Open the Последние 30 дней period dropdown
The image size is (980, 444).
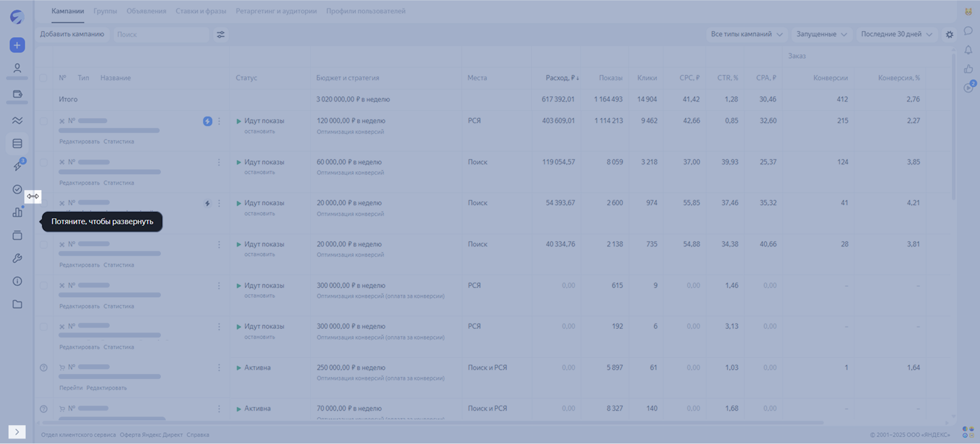(x=897, y=34)
